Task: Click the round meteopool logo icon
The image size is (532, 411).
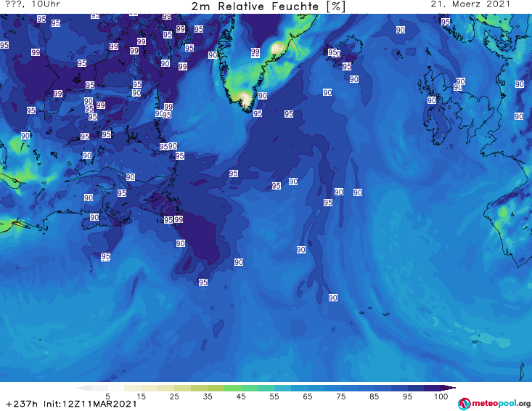Action: click(464, 404)
